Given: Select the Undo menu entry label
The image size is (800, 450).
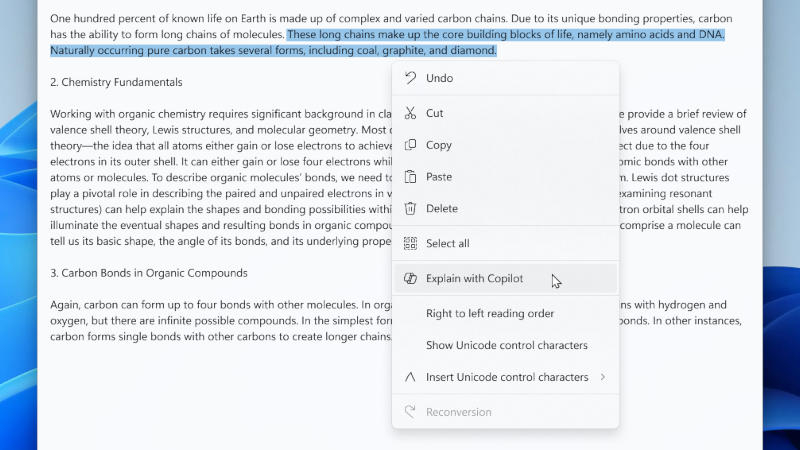Looking at the screenshot, I should tap(439, 78).
